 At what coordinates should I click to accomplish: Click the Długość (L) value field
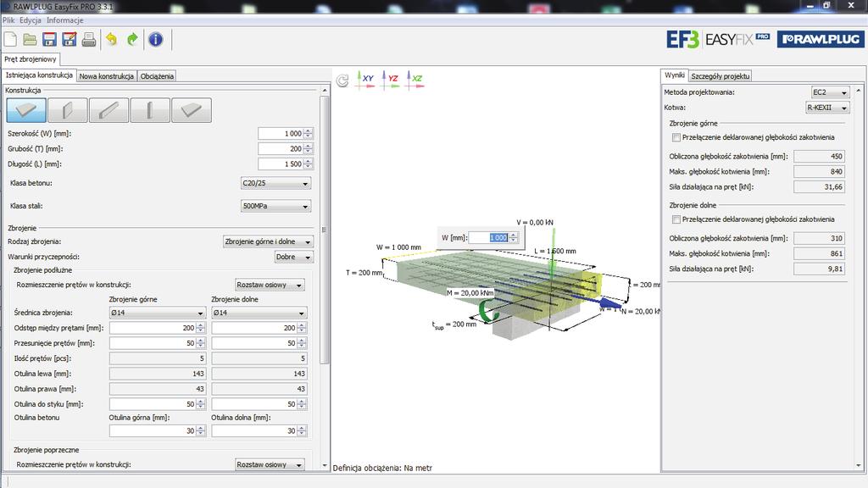click(x=281, y=164)
